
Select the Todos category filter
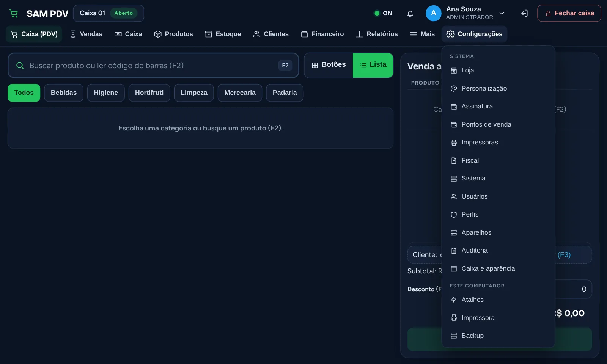[x=24, y=93]
